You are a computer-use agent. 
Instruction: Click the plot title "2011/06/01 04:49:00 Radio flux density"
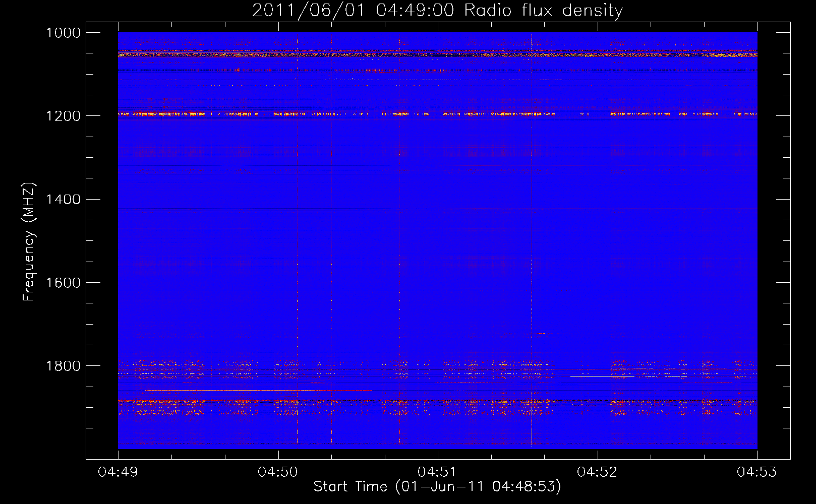pyautogui.click(x=437, y=10)
